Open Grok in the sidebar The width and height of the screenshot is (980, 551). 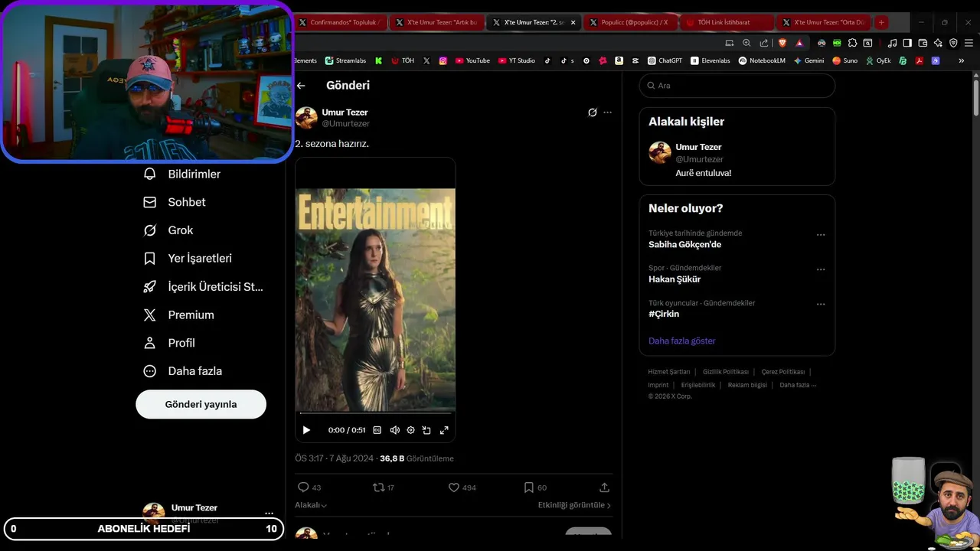168,230
